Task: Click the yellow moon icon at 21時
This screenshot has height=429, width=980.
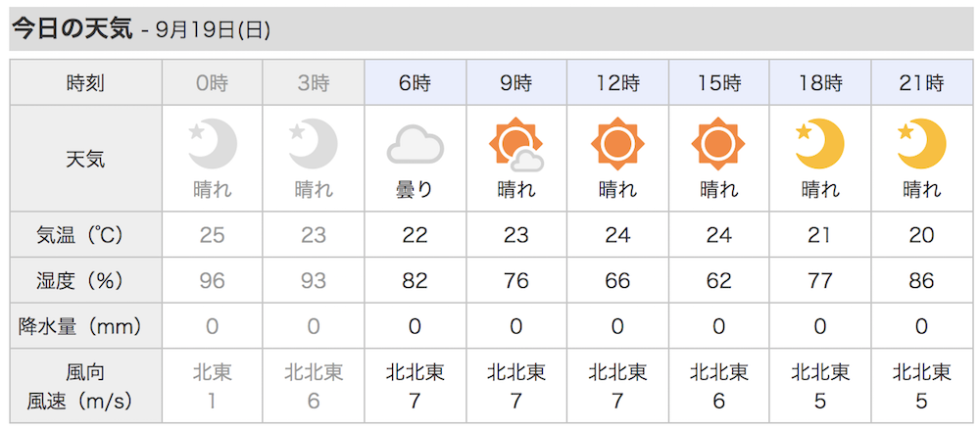Action: 920,144
